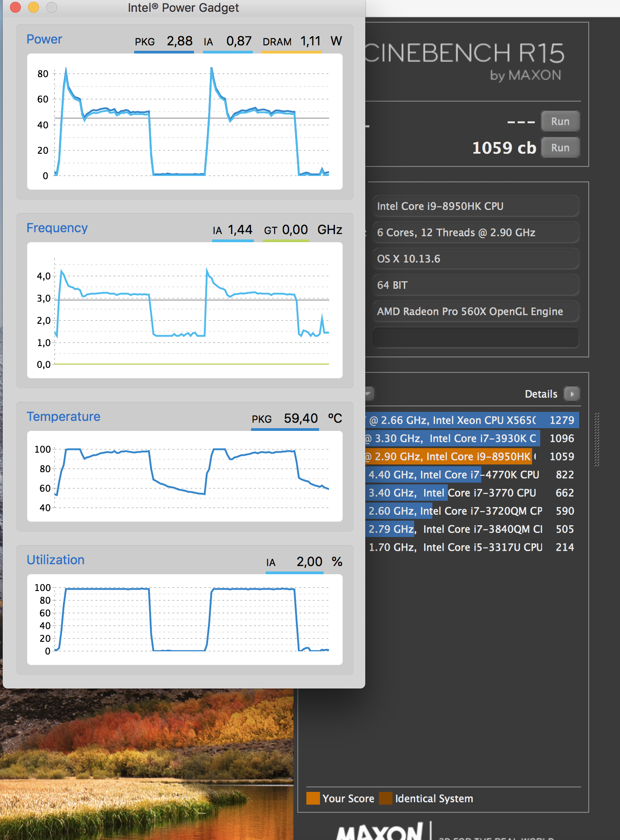Image resolution: width=620 pixels, height=840 pixels.
Task: Click the Temperature graph area
Action: (x=185, y=476)
